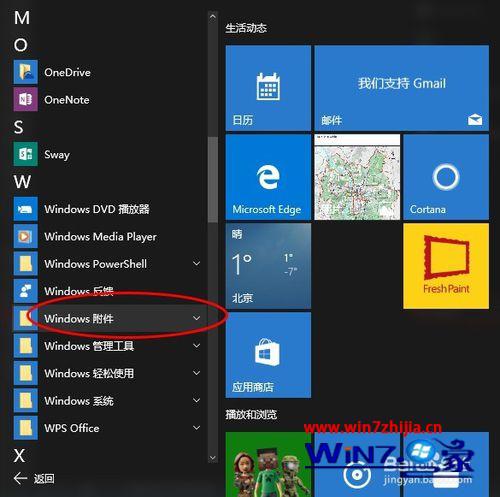The image size is (500, 497).
Task: Click the app list scroll-up arrow
Action: click(212, 17)
